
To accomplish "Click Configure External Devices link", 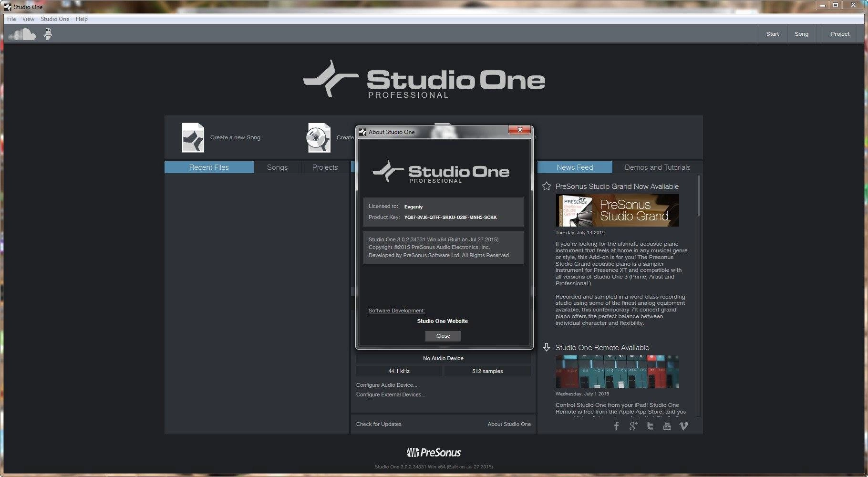I will 391,394.
